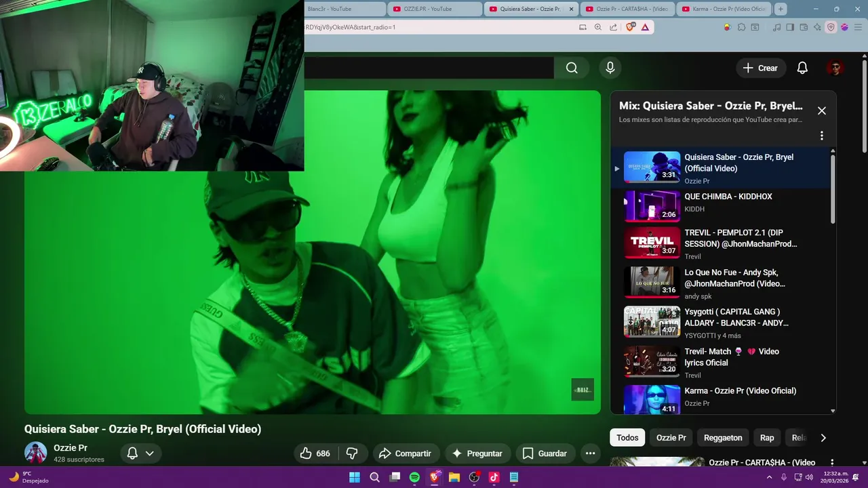Toggle subscription notification bell for Ozzie Pr
This screenshot has height=488, width=868.
pos(133,453)
